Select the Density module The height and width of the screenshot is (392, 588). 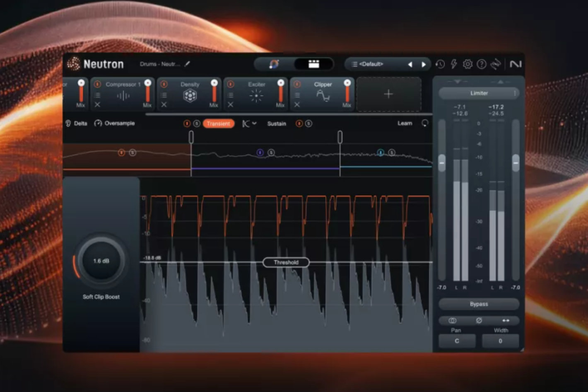(x=190, y=94)
